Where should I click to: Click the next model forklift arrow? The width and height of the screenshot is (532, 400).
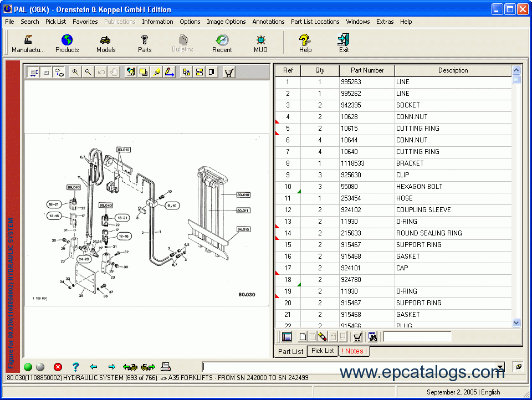point(148,367)
